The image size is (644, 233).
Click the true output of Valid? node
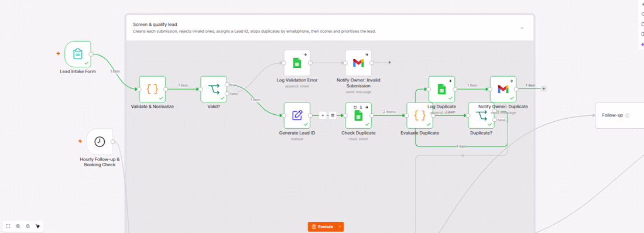[x=227, y=85]
